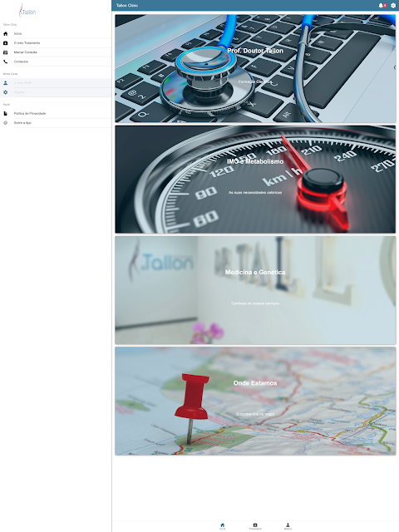Click the Política de Privacidade document icon
The image size is (399, 532).
click(6, 113)
